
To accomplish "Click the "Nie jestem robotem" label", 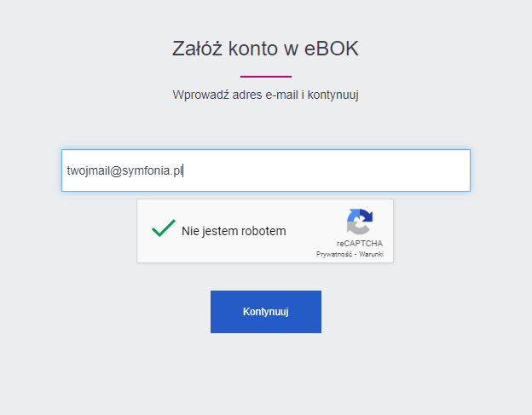I will (x=234, y=231).
